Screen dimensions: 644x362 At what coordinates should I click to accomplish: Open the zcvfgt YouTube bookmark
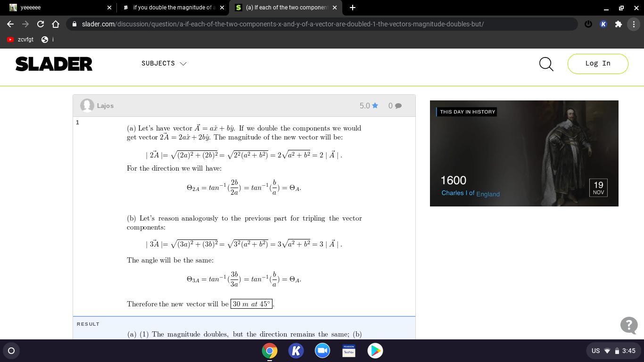click(x=20, y=40)
